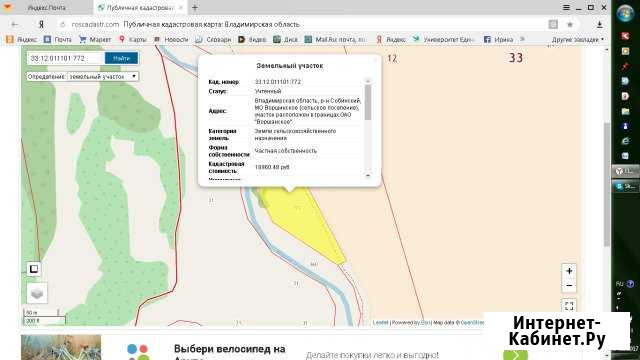Toggle fullscreen map view icon
Viewport: 640px width, 360px height.
tap(569, 306)
